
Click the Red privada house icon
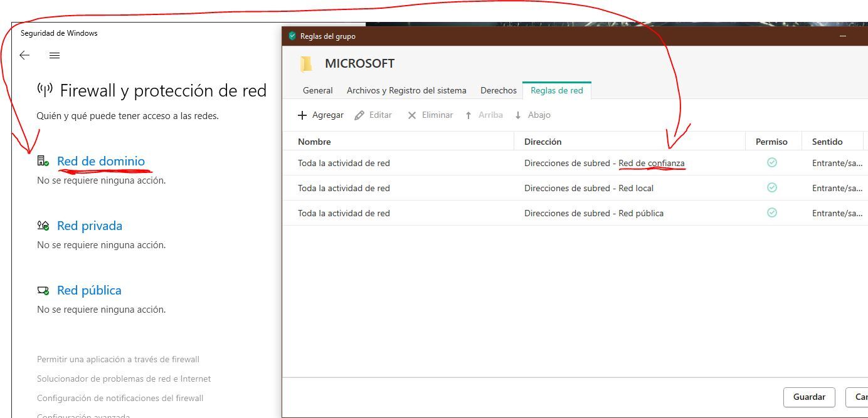click(43, 226)
